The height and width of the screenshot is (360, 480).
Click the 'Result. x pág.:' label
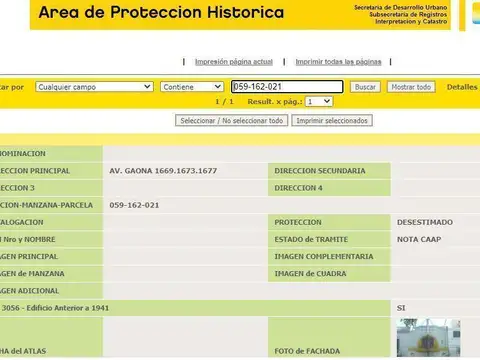pyautogui.click(x=275, y=102)
